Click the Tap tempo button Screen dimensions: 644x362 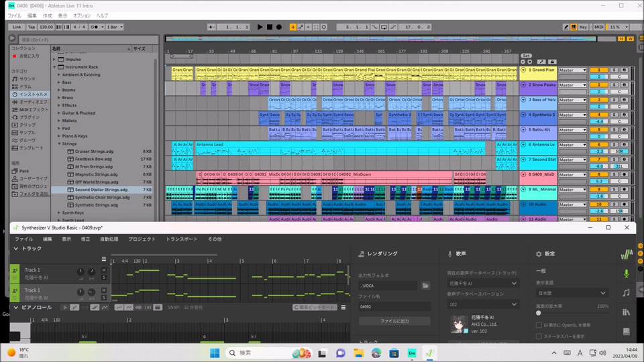point(32,27)
